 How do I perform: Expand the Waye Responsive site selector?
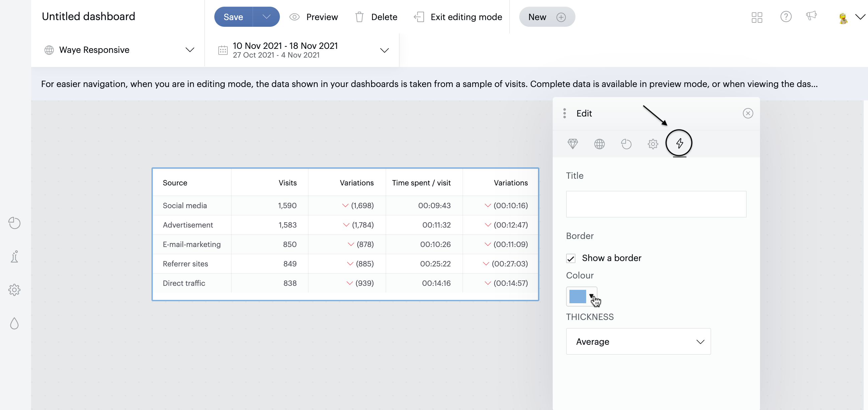pos(118,50)
